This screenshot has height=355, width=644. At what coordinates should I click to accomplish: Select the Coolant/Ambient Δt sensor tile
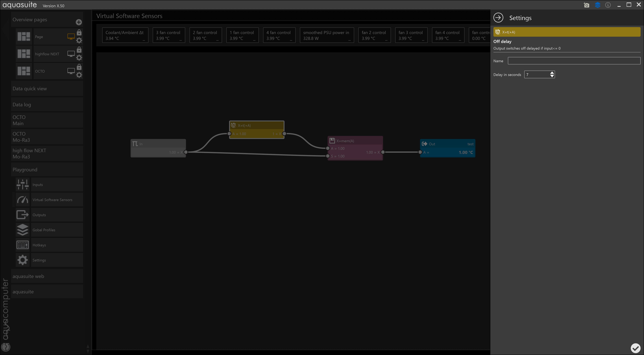pyautogui.click(x=125, y=35)
